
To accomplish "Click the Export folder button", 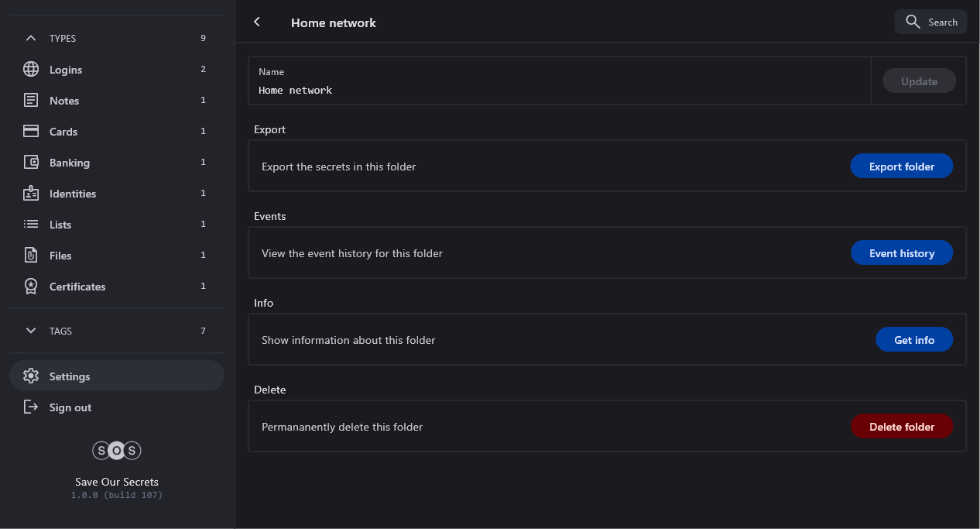I will [x=901, y=167].
